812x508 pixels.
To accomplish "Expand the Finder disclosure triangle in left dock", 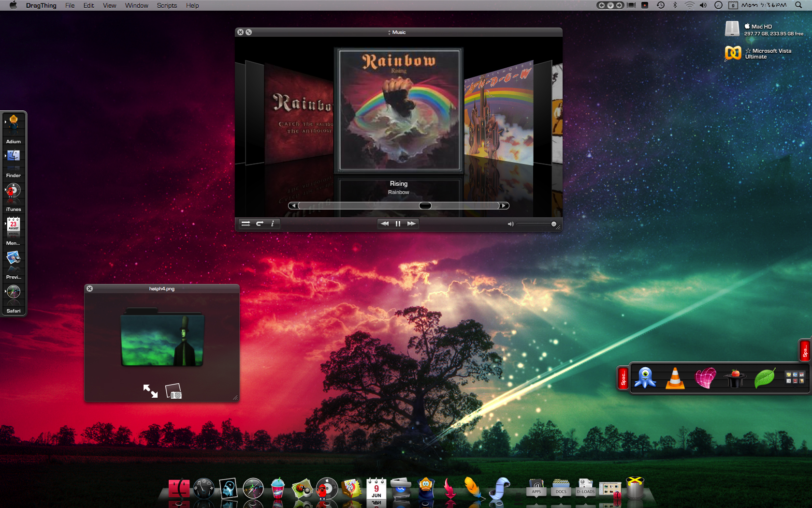I will (5, 156).
